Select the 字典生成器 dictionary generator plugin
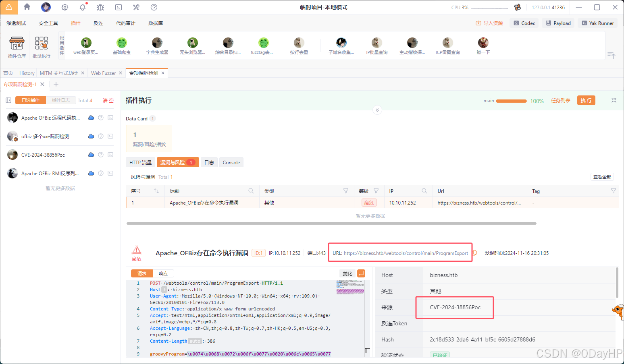The image size is (624, 364). click(x=157, y=45)
